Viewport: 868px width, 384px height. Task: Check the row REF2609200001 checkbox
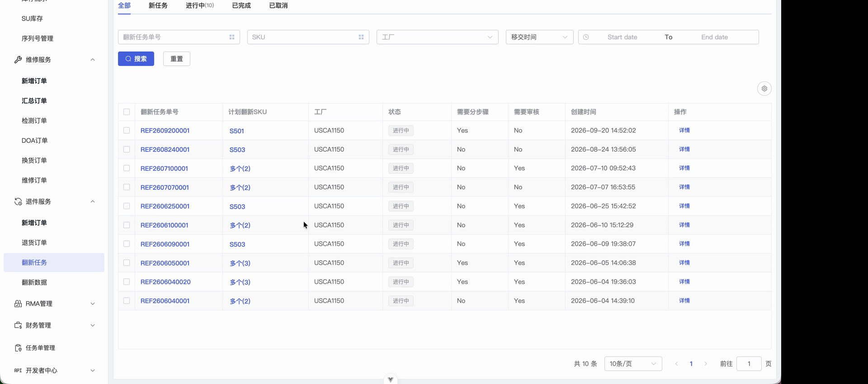click(x=127, y=131)
